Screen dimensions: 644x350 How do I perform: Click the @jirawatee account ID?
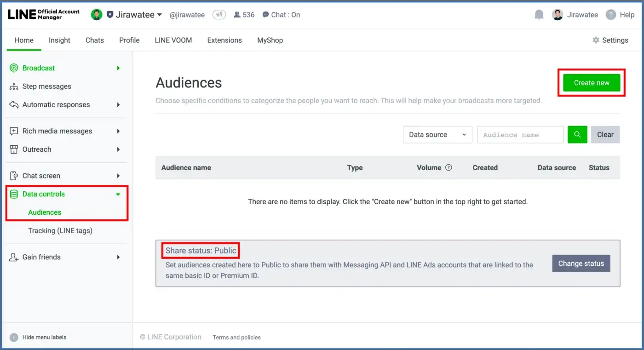187,15
